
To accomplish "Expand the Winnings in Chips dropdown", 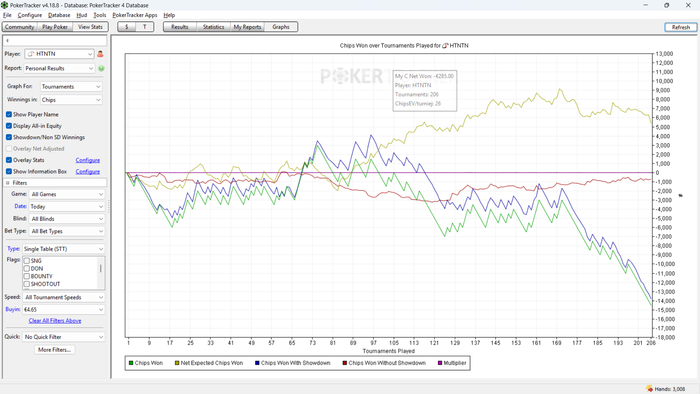I will 71,100.
